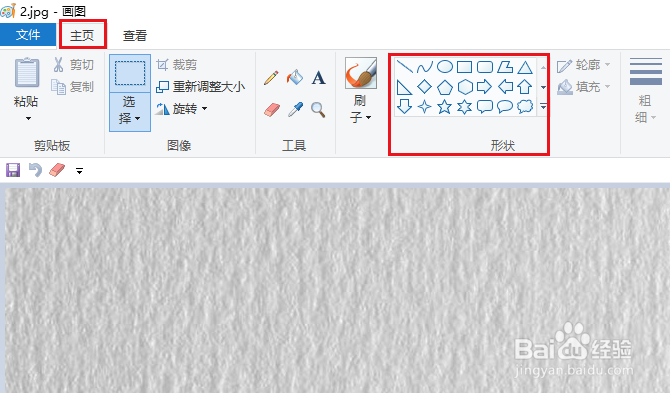Click the 剪切 cut button
670x393 pixels.
pyautogui.click(x=73, y=65)
